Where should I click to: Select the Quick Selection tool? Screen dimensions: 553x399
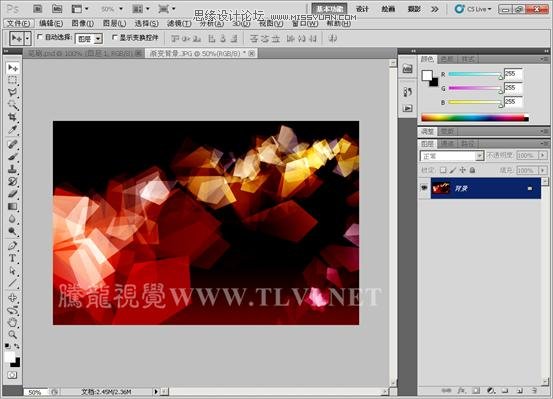13,105
